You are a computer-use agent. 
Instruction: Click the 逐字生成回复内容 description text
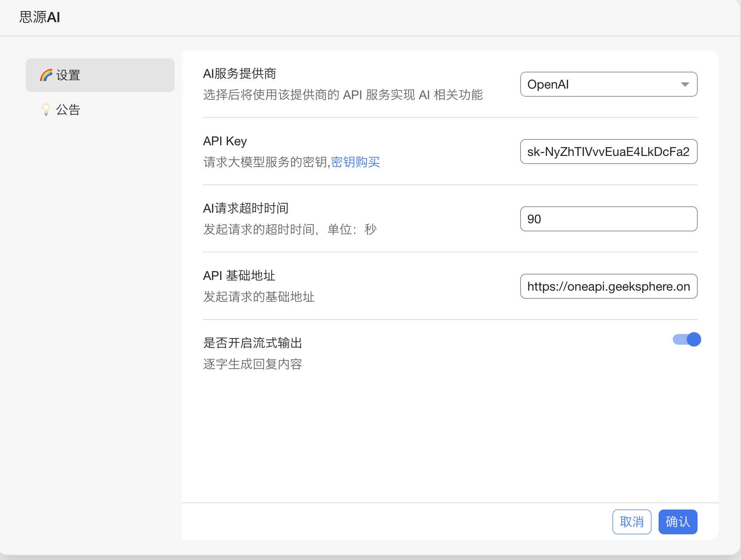[x=253, y=364]
